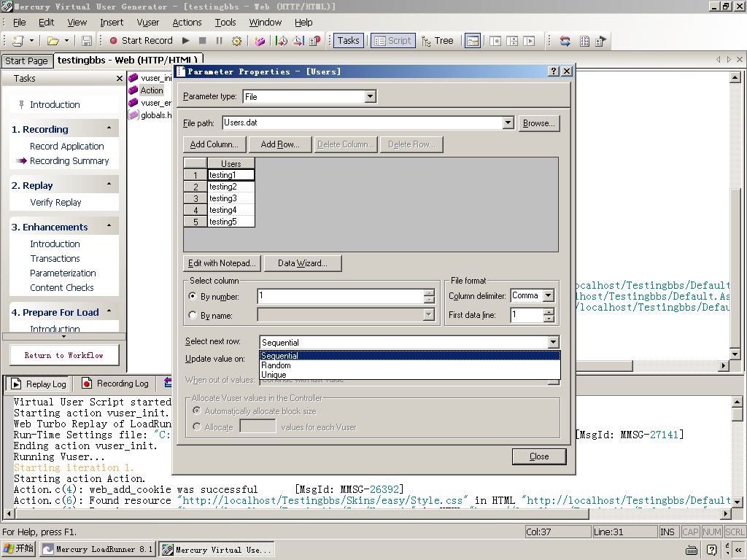Click the Open file folder icon
Screen dimensions: 747x560
pyautogui.click(x=53, y=41)
